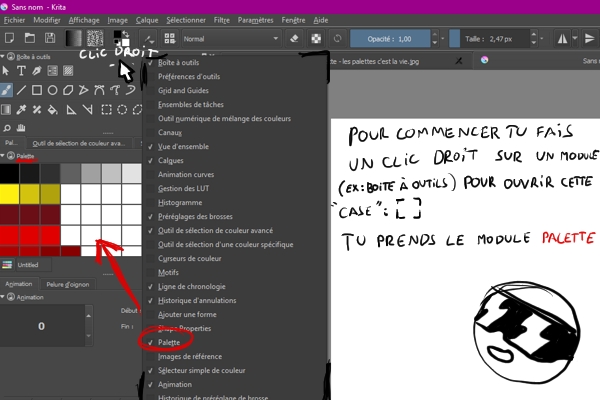Increase Opacité with the up stepper arrow
The image size is (600, 400).
(x=434, y=35)
